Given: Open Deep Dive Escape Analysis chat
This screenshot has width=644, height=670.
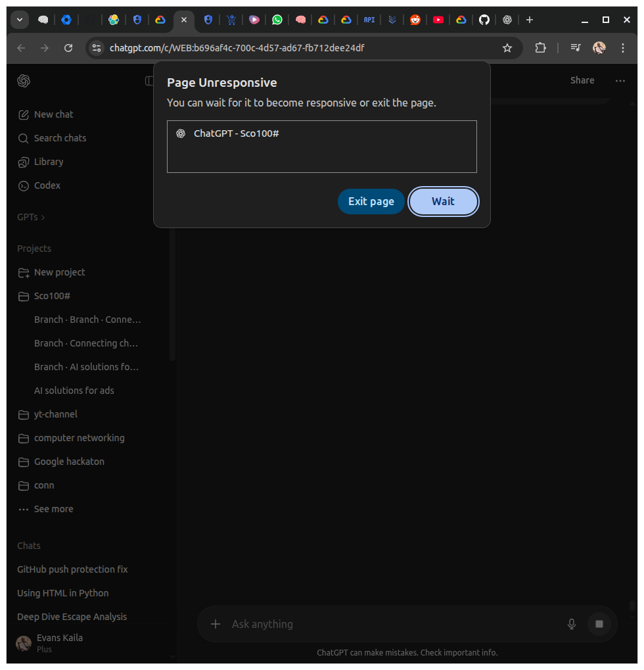Looking at the screenshot, I should click(x=72, y=617).
